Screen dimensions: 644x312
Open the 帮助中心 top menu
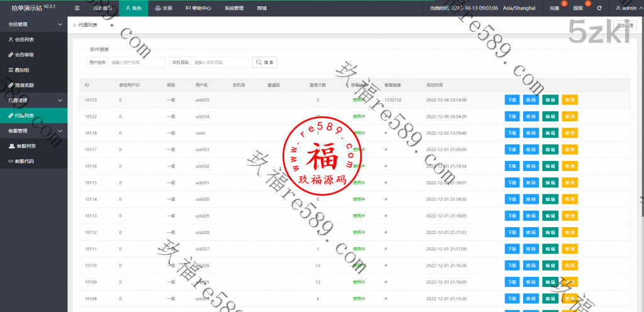(x=199, y=8)
